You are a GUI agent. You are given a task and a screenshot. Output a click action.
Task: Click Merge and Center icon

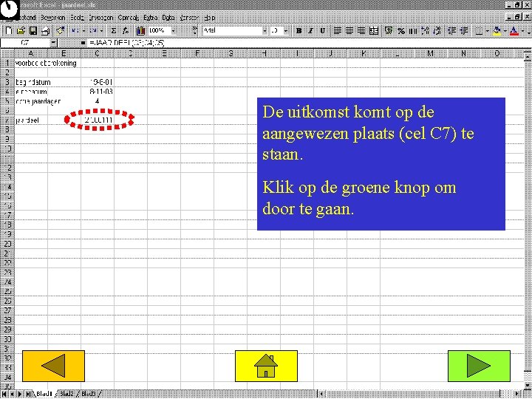coord(374,31)
